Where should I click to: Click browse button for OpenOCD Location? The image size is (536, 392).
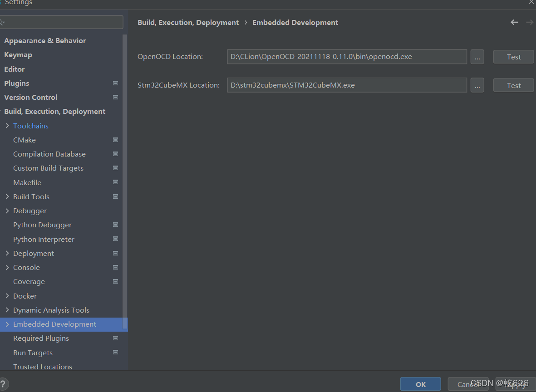point(477,57)
